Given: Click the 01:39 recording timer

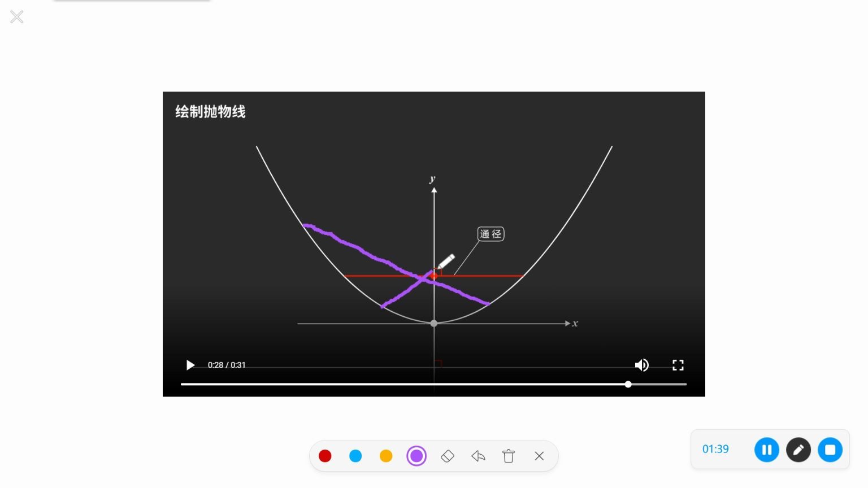Looking at the screenshot, I should pos(714,450).
